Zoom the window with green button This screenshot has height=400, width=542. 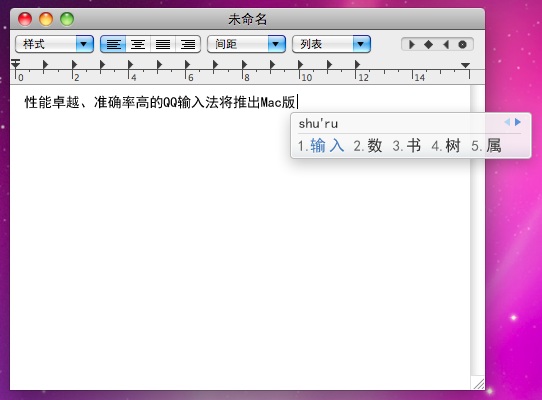pos(67,19)
